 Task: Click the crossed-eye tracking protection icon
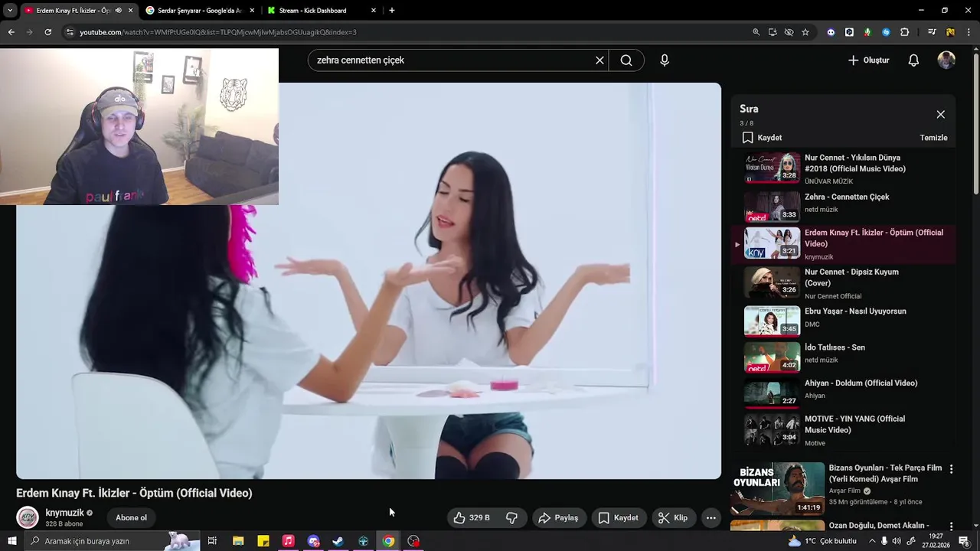pos(789,32)
